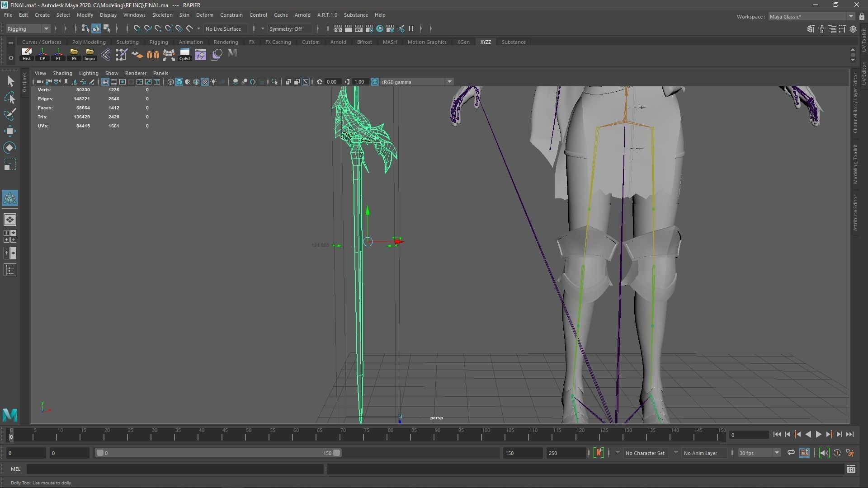Activate the Lasso Select tool
The image size is (868, 488).
(x=10, y=98)
